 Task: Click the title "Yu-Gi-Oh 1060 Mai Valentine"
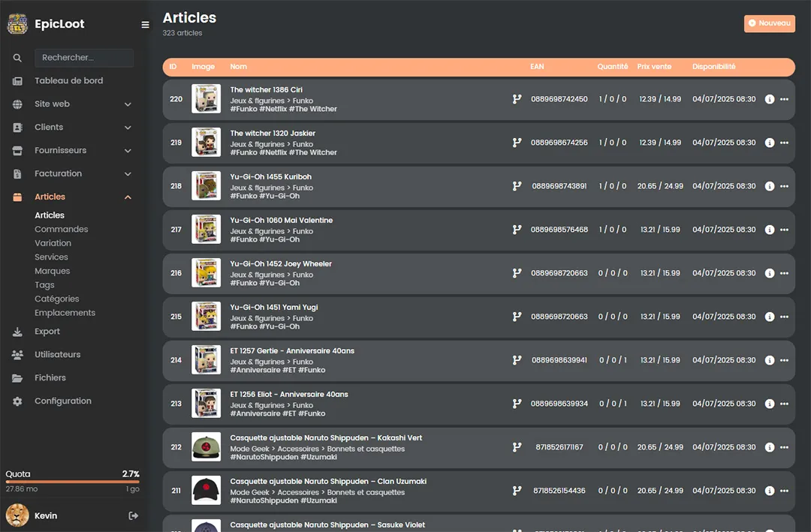tap(282, 221)
